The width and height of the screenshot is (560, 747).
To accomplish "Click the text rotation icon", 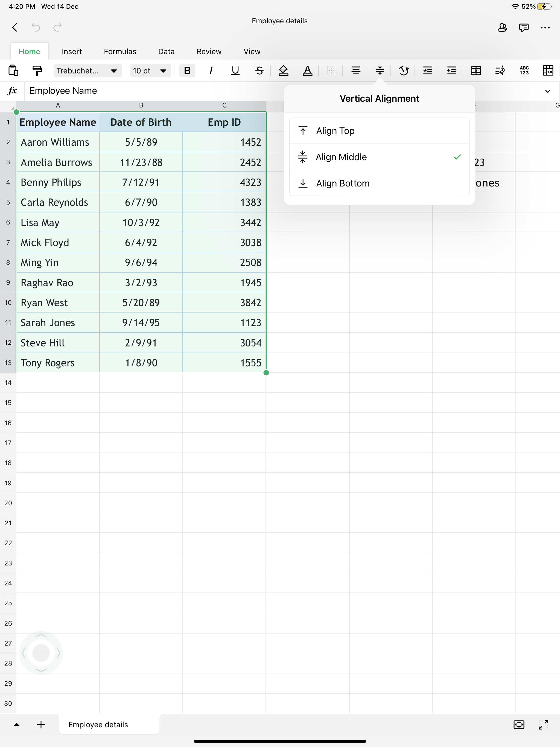I will [404, 71].
